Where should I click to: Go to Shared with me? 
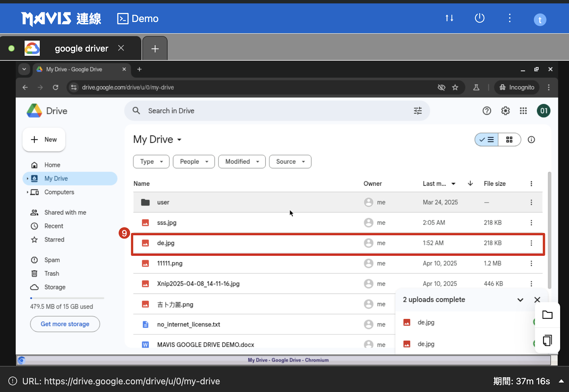65,212
